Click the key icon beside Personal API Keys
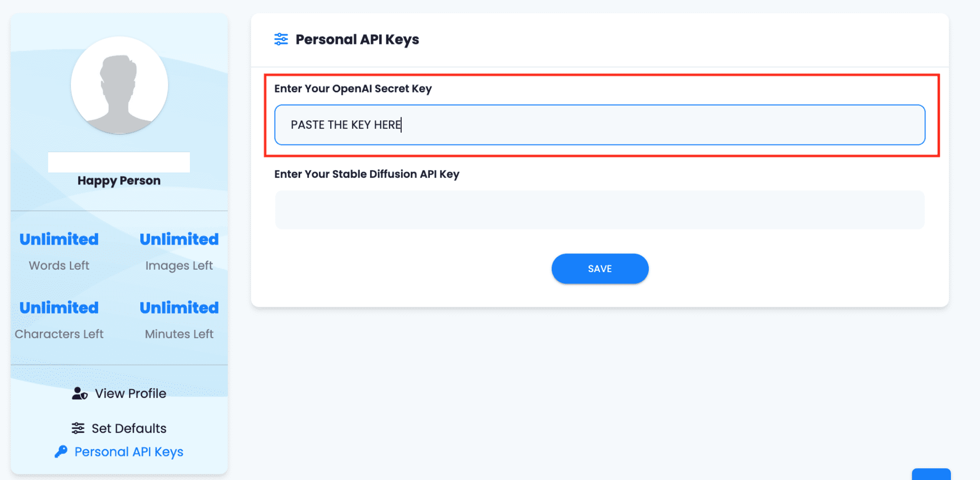The width and height of the screenshot is (980, 480). [61, 451]
